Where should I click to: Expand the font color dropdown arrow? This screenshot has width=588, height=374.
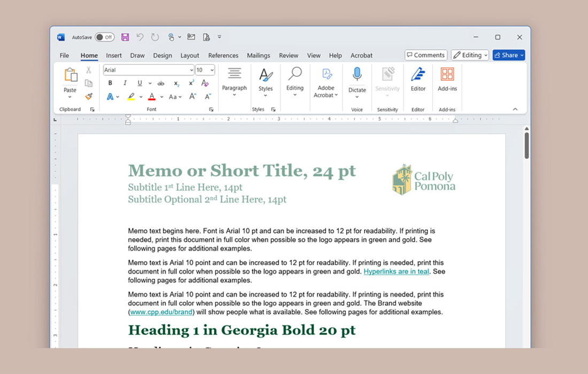[161, 97]
